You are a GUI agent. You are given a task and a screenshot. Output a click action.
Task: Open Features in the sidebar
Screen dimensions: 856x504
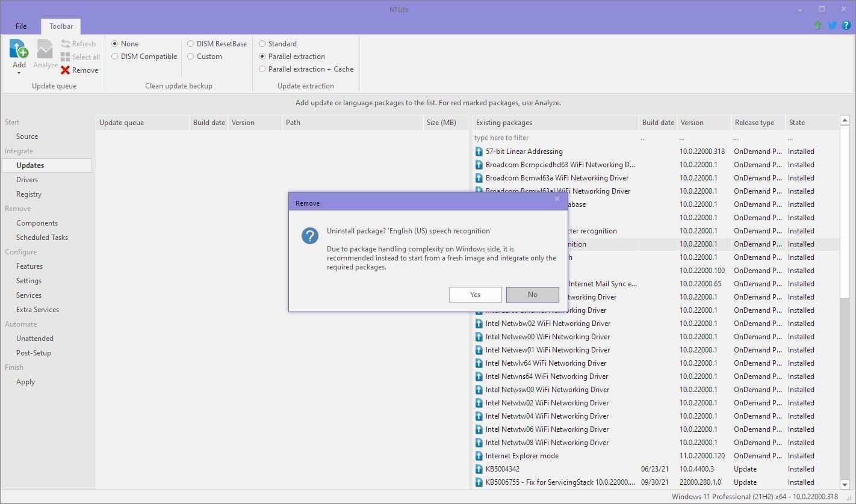[x=29, y=266]
